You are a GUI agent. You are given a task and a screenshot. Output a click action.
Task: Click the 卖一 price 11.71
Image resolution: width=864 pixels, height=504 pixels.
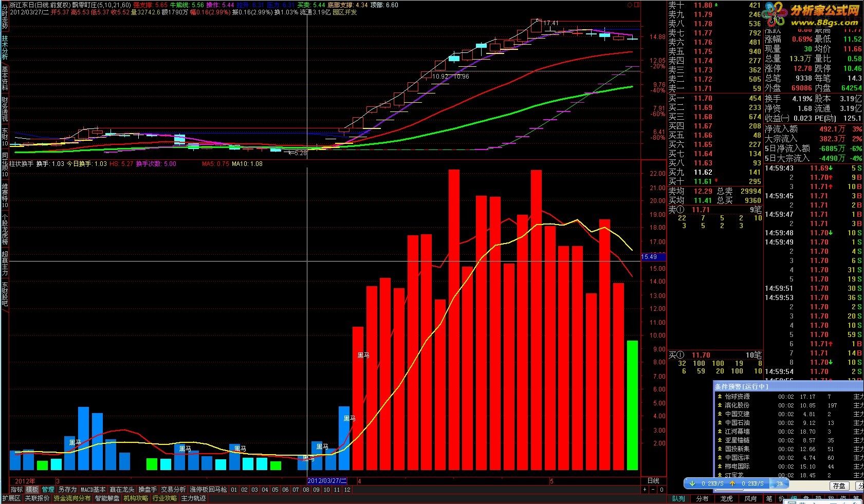pos(703,89)
